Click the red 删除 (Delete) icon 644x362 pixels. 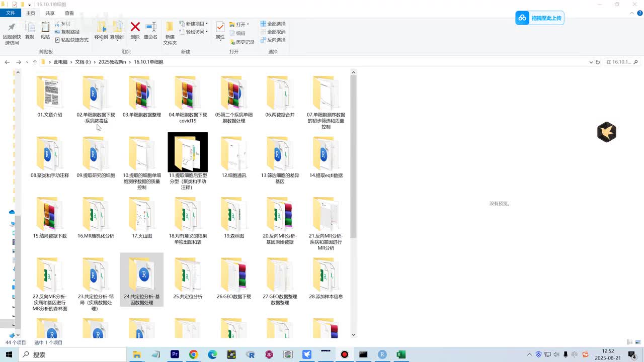(x=135, y=31)
